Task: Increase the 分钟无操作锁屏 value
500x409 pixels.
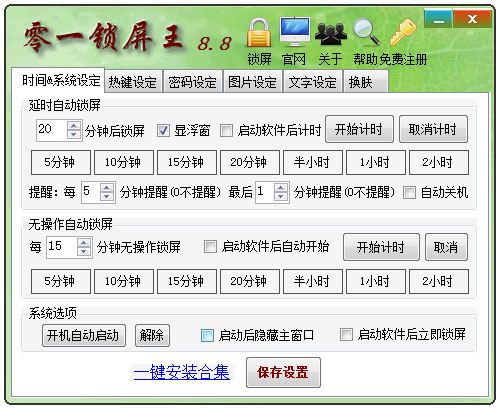Action: pyautogui.click(x=84, y=243)
